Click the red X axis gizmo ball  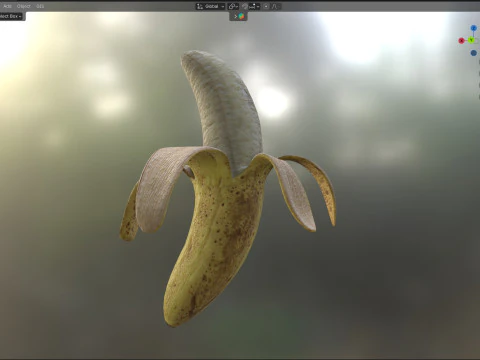[x=461, y=41]
